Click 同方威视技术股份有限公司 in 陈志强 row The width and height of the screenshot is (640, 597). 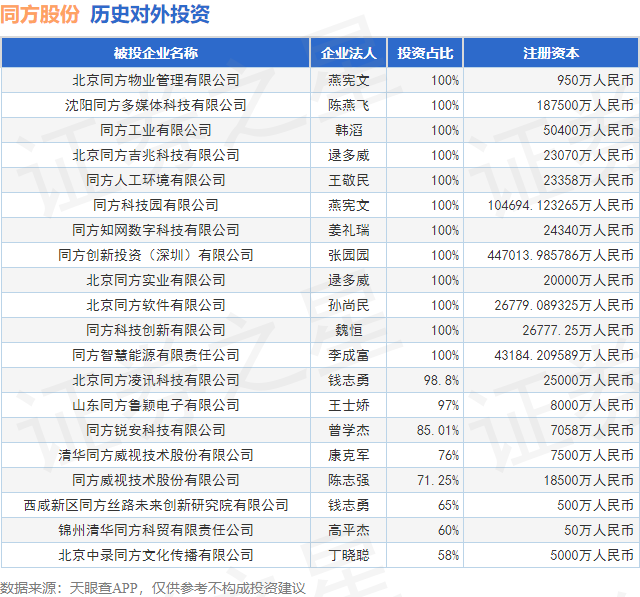click(156, 480)
